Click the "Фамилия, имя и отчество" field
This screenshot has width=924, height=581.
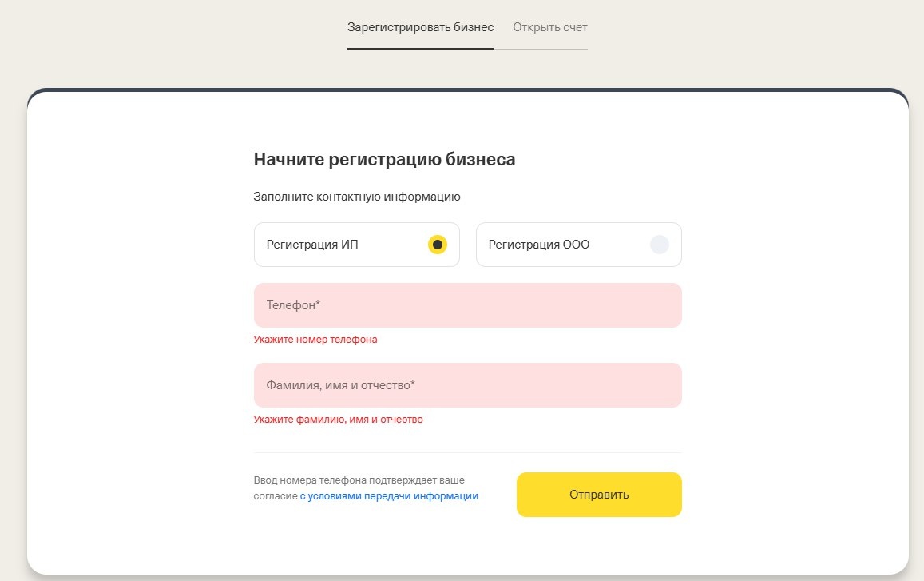(467, 385)
